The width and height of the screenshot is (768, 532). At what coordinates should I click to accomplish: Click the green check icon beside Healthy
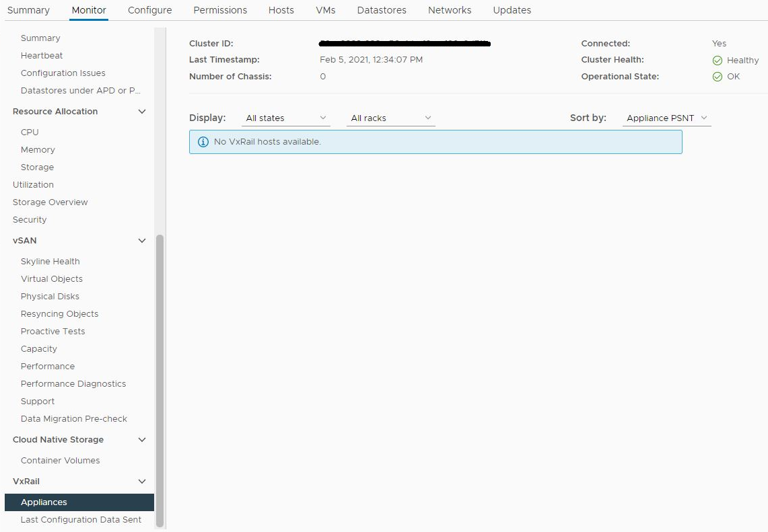(718, 61)
